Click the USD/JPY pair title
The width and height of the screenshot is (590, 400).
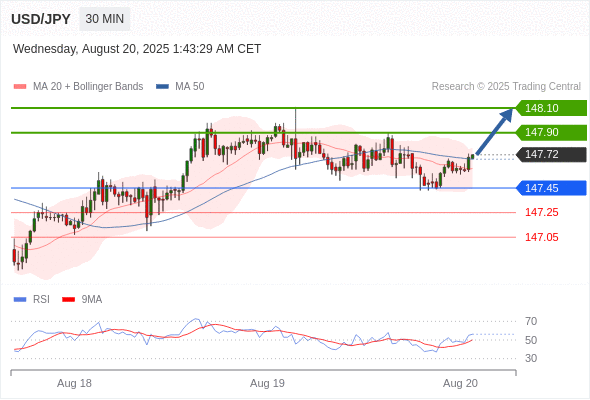(41, 19)
